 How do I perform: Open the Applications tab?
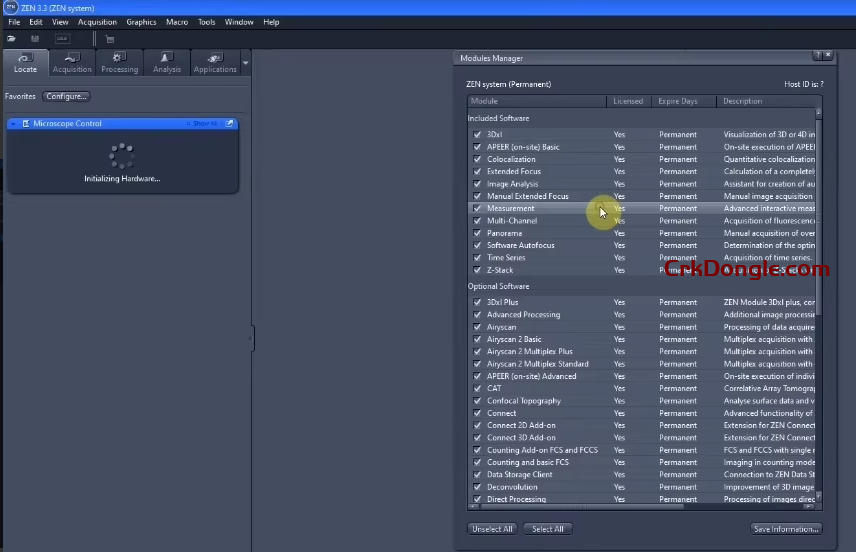(215, 63)
